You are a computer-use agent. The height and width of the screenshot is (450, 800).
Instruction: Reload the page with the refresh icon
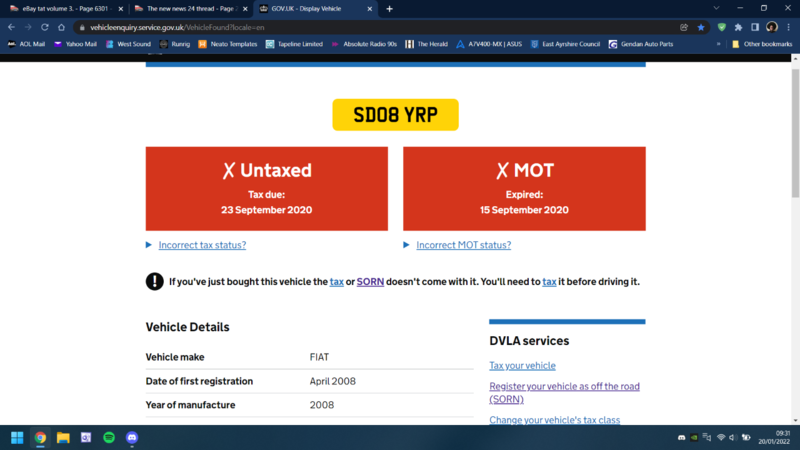point(45,27)
